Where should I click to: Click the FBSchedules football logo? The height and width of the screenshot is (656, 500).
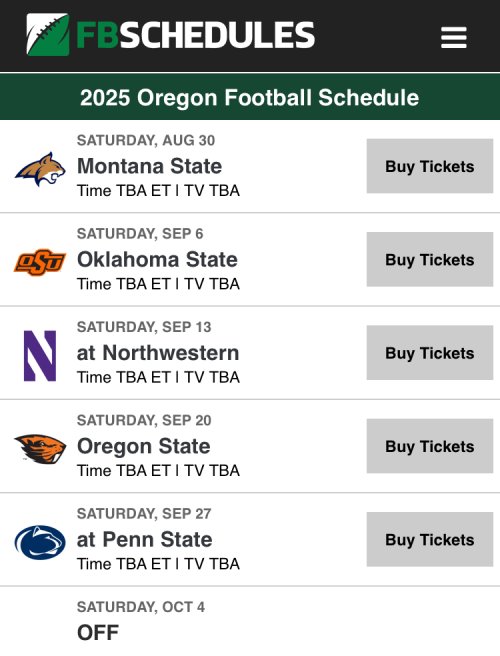coord(48,35)
